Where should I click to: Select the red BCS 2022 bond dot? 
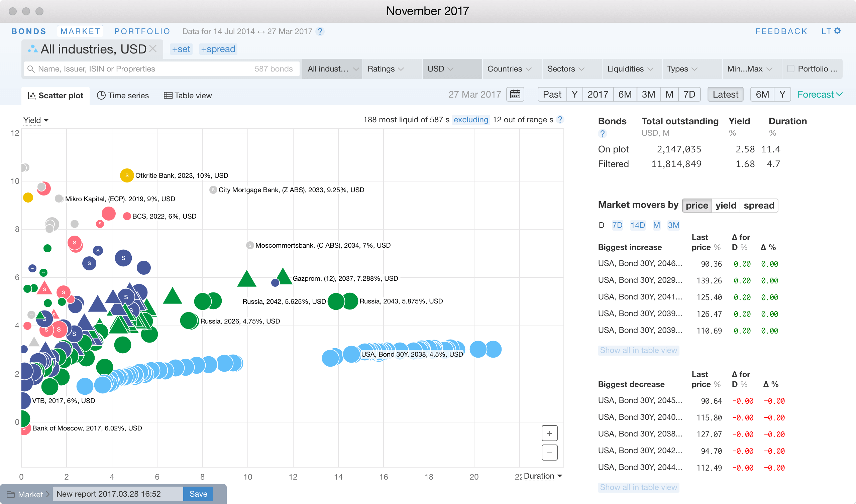tap(127, 216)
